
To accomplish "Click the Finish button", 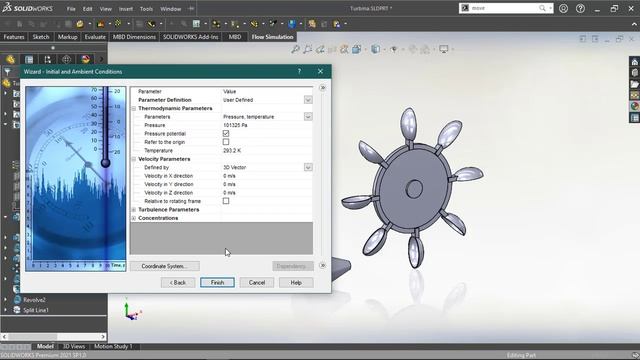I will click(217, 282).
